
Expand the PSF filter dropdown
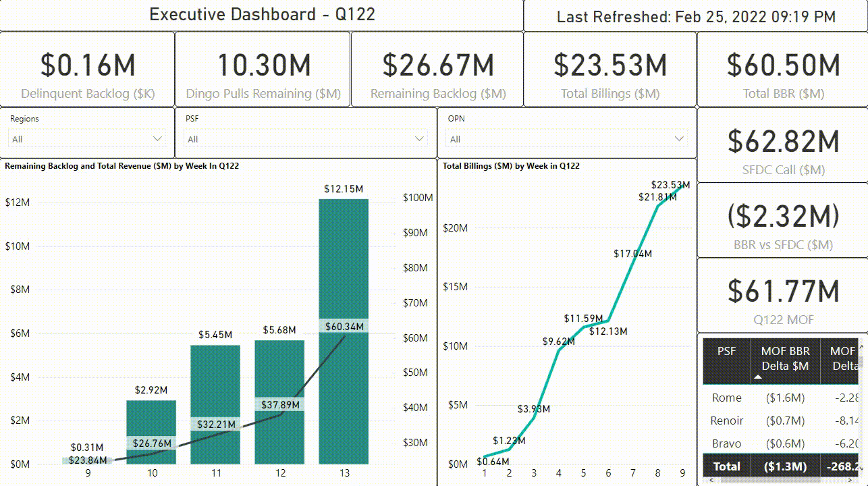click(420, 139)
